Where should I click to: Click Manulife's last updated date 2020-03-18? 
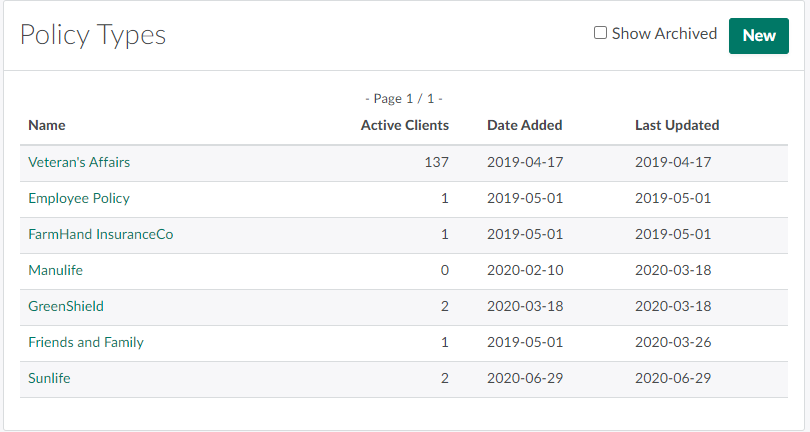[673, 270]
